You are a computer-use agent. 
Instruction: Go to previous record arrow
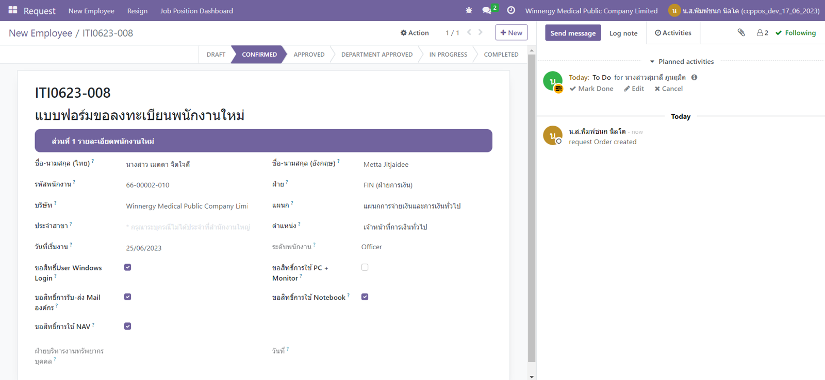pyautogui.click(x=469, y=33)
